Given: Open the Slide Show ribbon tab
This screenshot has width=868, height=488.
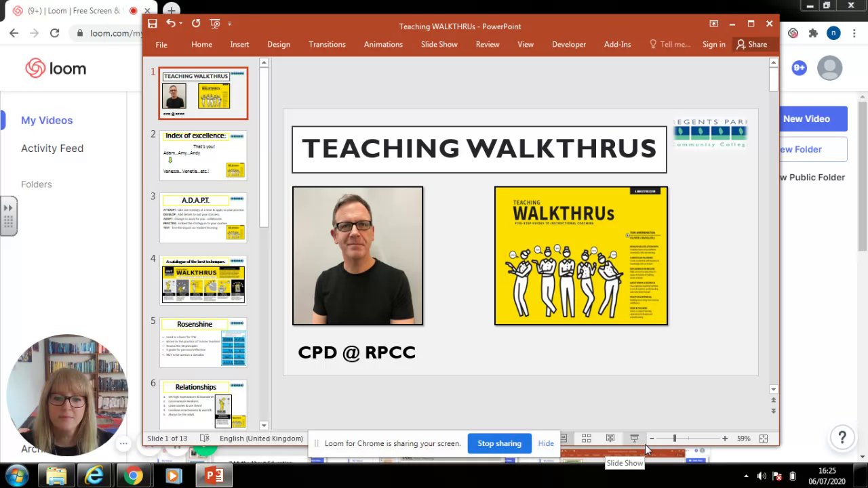Looking at the screenshot, I should click(x=439, y=44).
